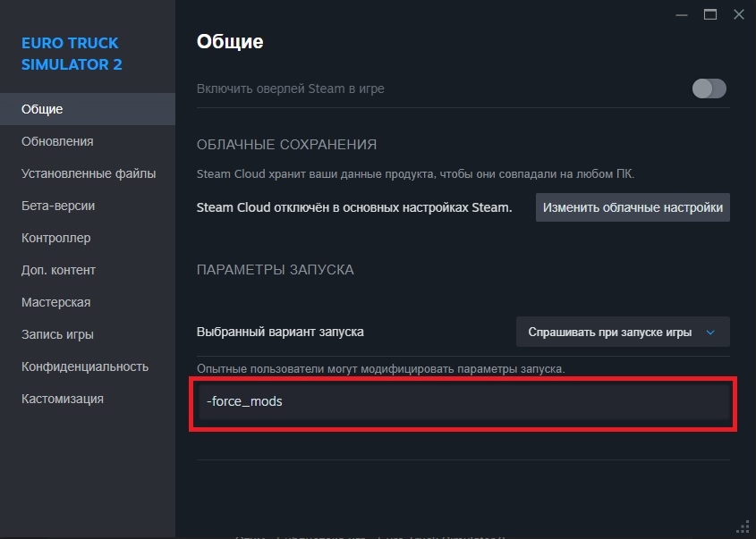Select 'Доп. контент' in sidebar
Screen dimensions: 756x539
coord(58,270)
